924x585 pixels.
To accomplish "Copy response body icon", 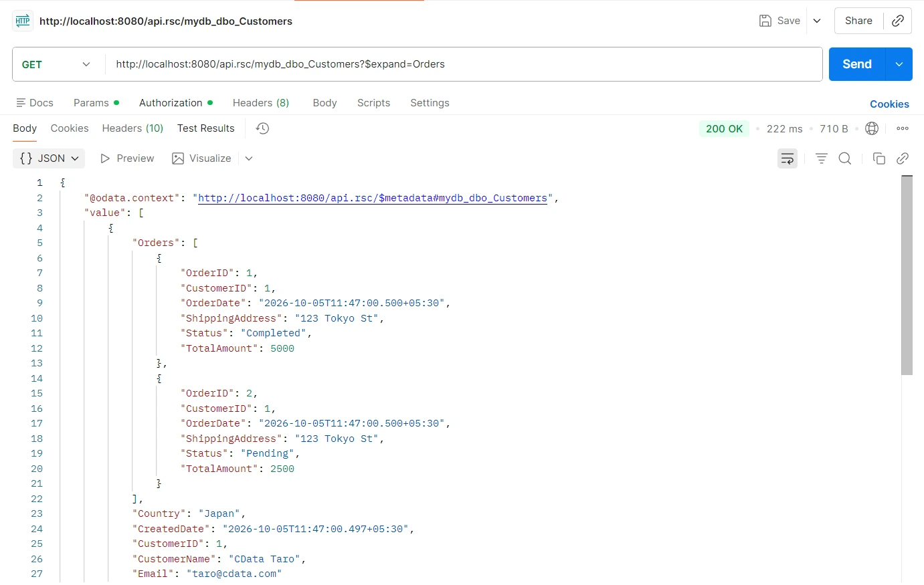I will pyautogui.click(x=879, y=158).
